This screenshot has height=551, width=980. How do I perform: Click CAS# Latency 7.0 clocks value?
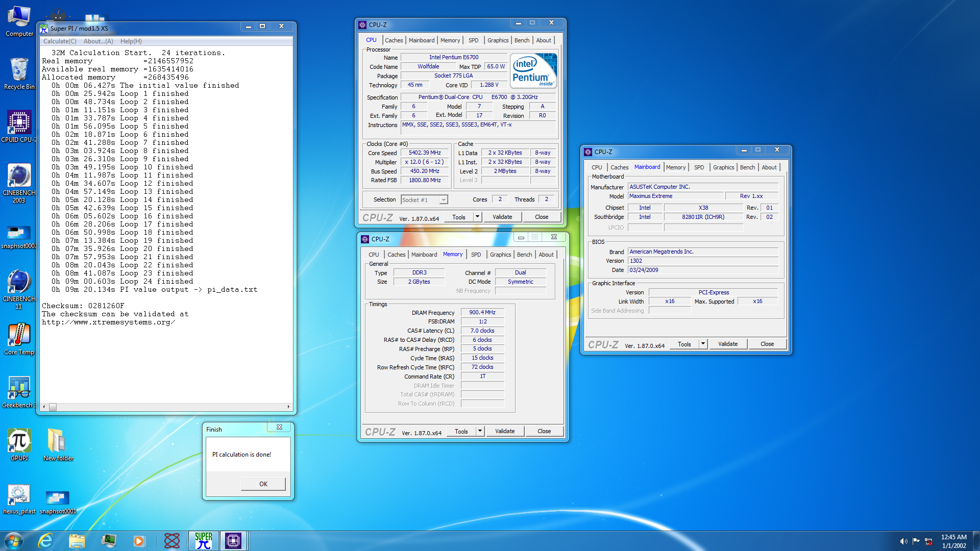482,331
